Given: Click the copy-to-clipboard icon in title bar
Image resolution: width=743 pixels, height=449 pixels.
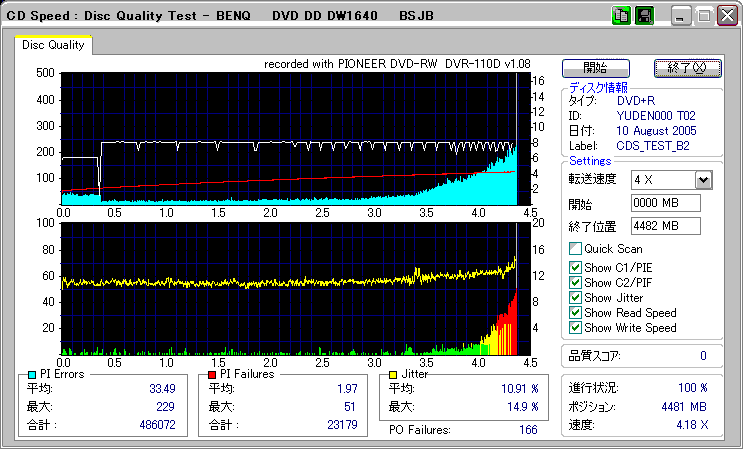Looking at the screenshot, I should (621, 16).
